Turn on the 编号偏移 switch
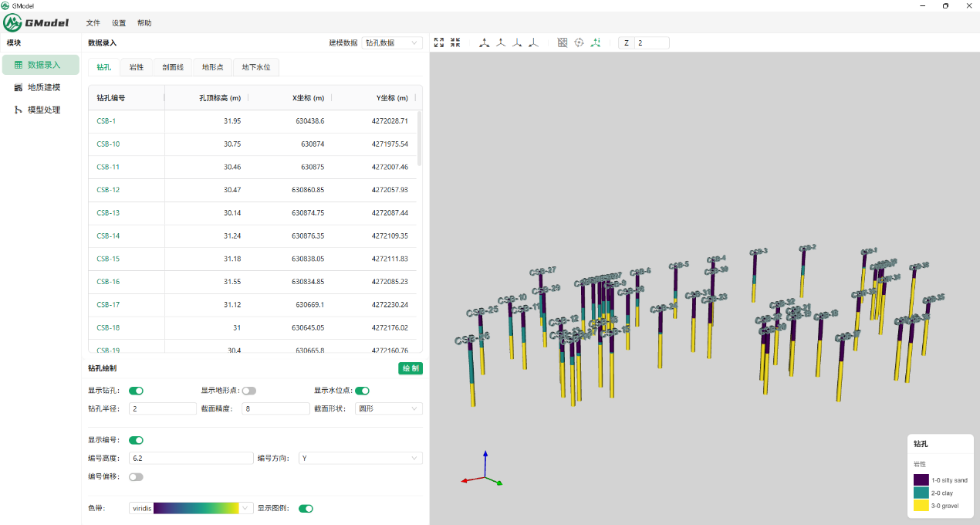 [x=136, y=477]
